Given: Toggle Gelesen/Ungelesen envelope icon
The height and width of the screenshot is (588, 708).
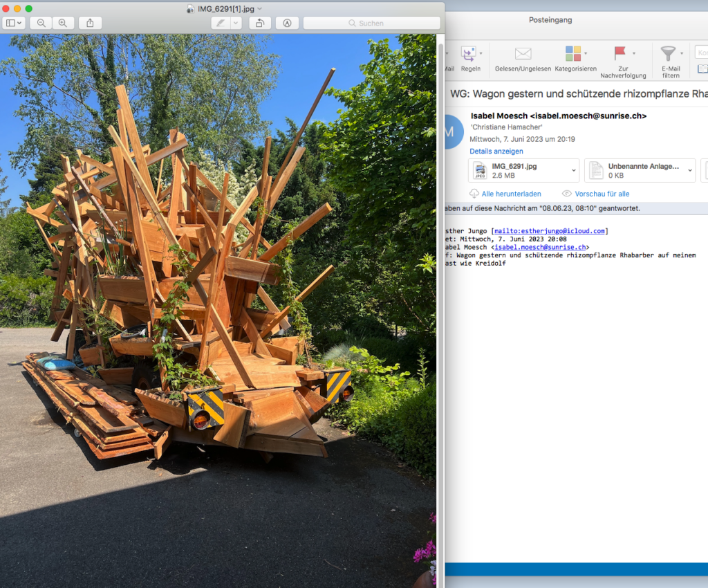Looking at the screenshot, I should [523, 54].
